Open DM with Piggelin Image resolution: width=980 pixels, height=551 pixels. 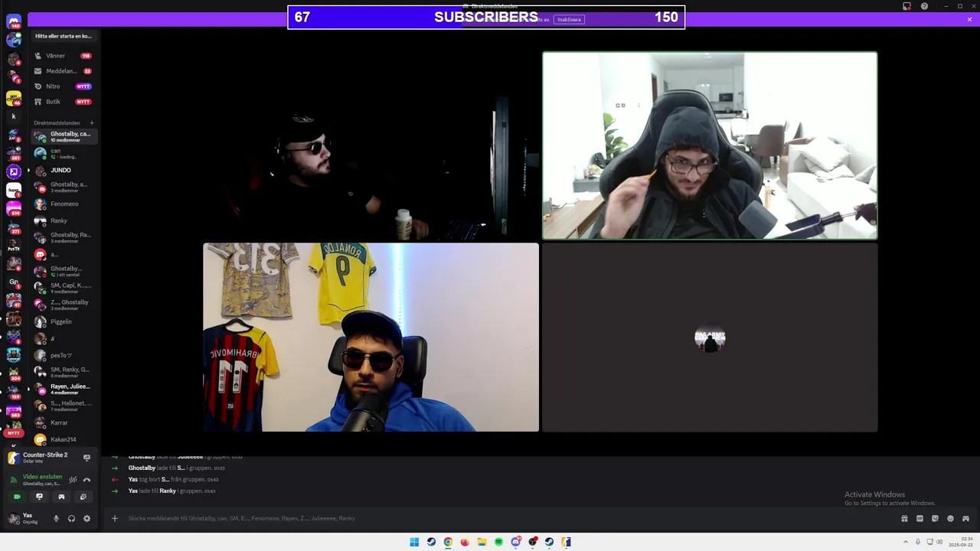[x=64, y=321]
